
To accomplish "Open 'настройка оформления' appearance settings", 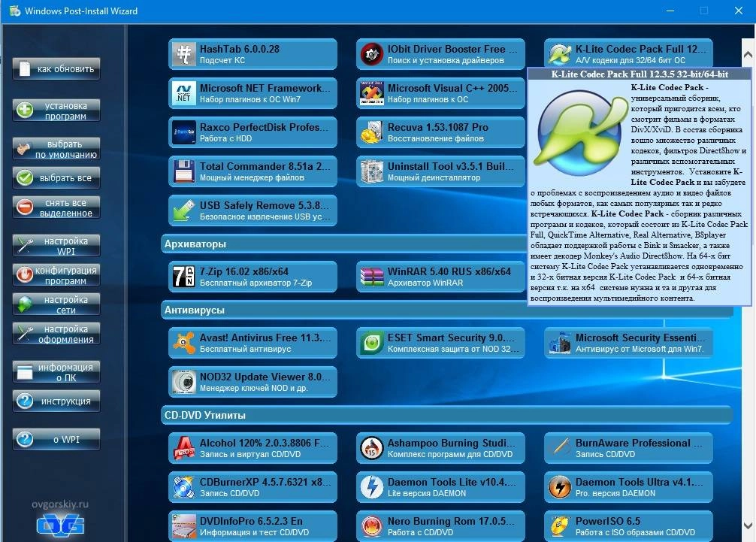I will point(56,334).
